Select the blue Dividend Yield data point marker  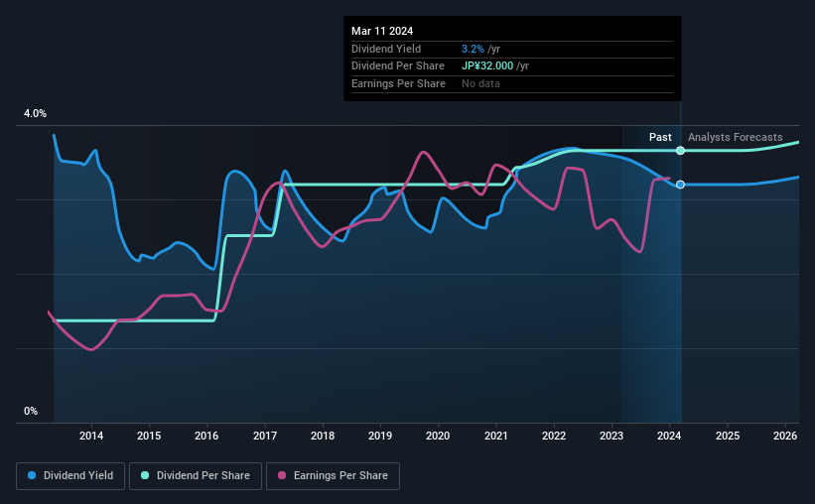[x=680, y=185]
